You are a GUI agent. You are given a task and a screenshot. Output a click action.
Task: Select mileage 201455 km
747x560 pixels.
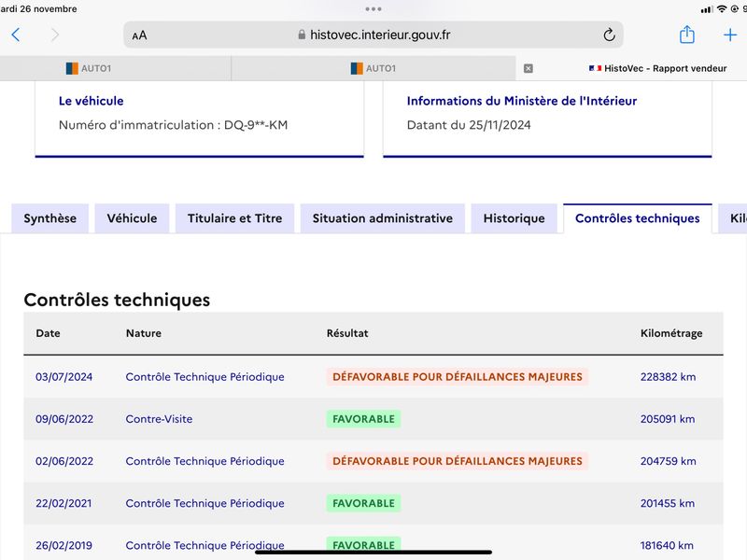[x=668, y=503]
